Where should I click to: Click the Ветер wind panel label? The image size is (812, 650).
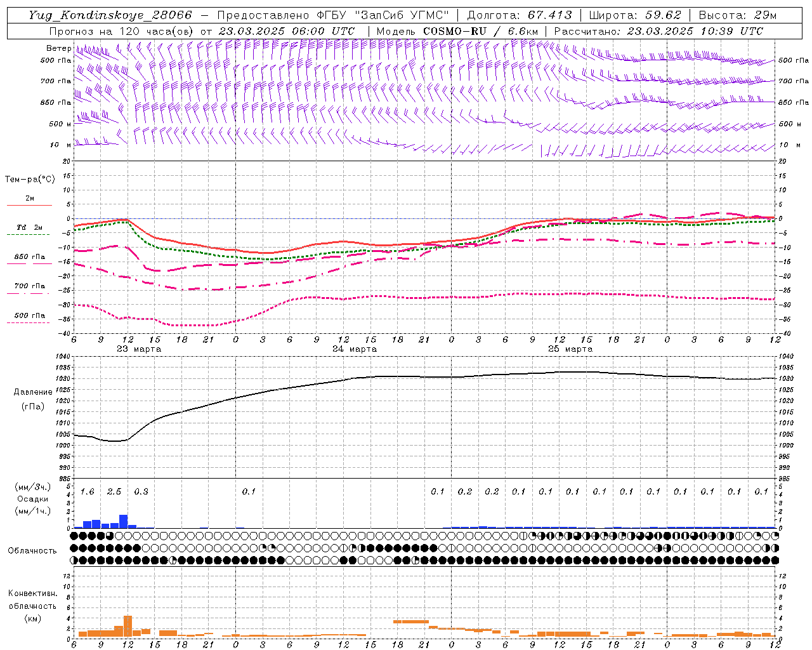pyautogui.click(x=59, y=48)
